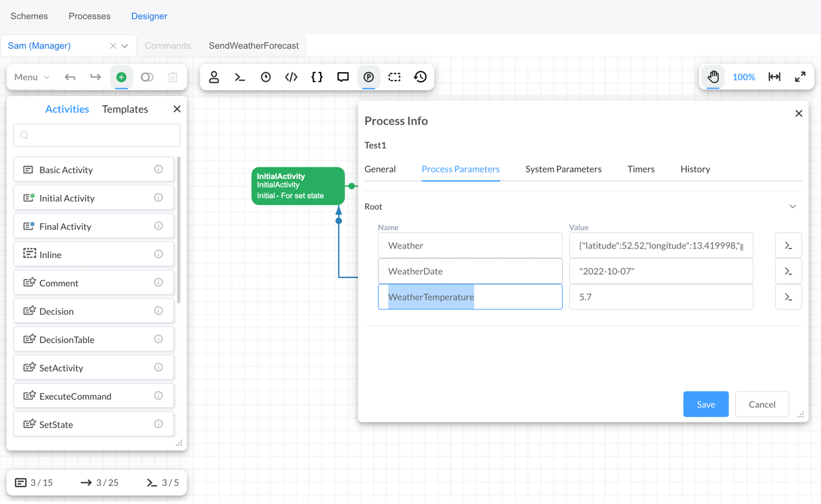Select the InitialActivity node on canvas
The height and width of the screenshot is (504, 821).
tap(298, 186)
